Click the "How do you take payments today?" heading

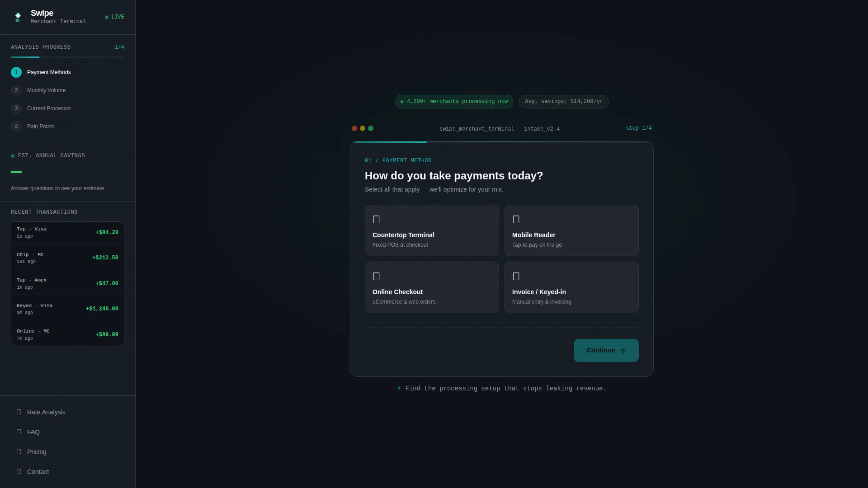[454, 176]
